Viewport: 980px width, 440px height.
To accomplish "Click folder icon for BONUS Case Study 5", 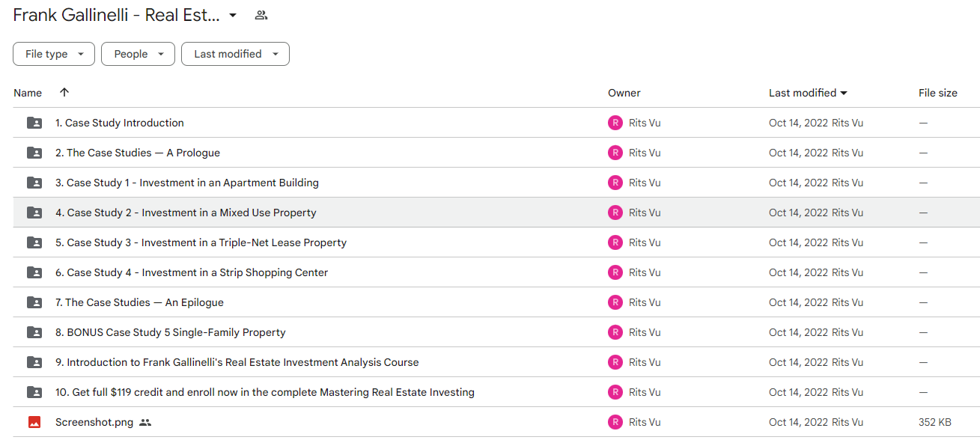I will (34, 332).
